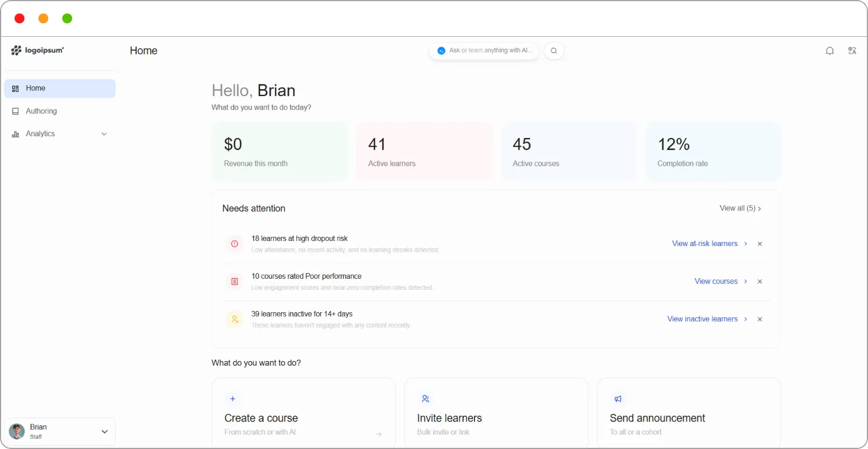Click the Home grid icon in sidebar
This screenshot has height=449, width=868.
tap(16, 89)
